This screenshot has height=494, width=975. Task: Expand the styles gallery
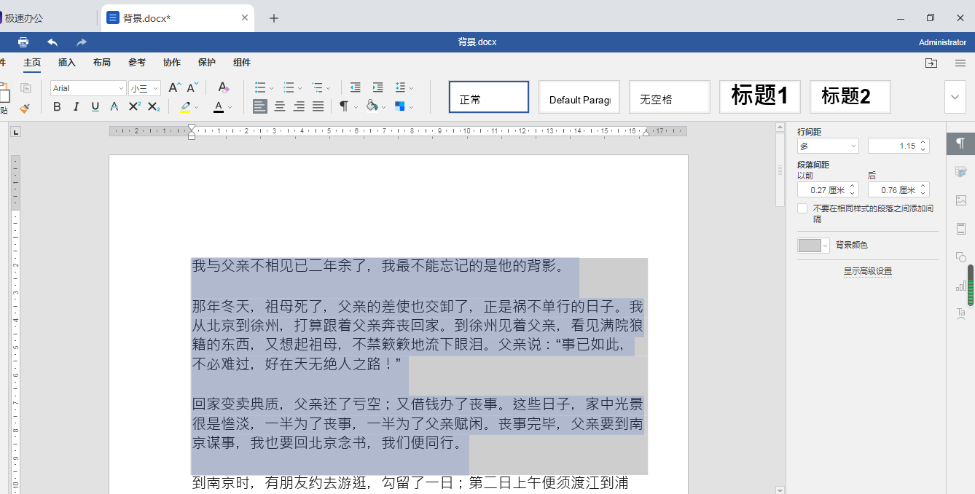pos(955,97)
